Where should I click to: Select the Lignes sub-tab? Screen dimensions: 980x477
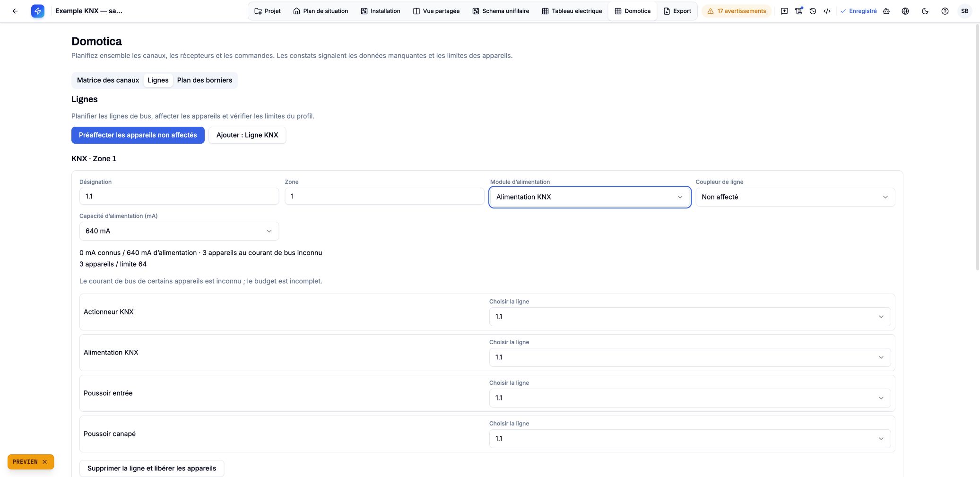coord(158,80)
